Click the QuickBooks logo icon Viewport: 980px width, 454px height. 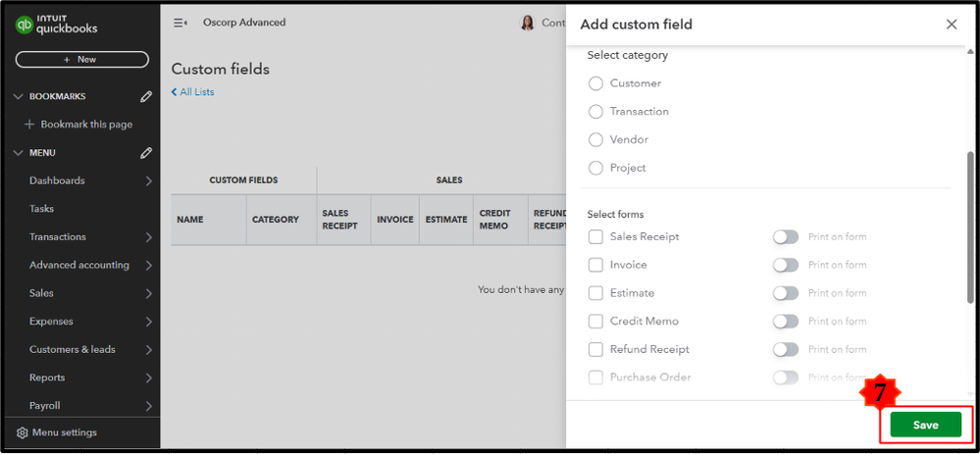click(25, 26)
